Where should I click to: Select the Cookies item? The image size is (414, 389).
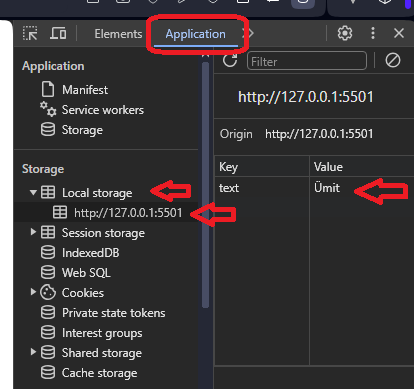pyautogui.click(x=83, y=293)
